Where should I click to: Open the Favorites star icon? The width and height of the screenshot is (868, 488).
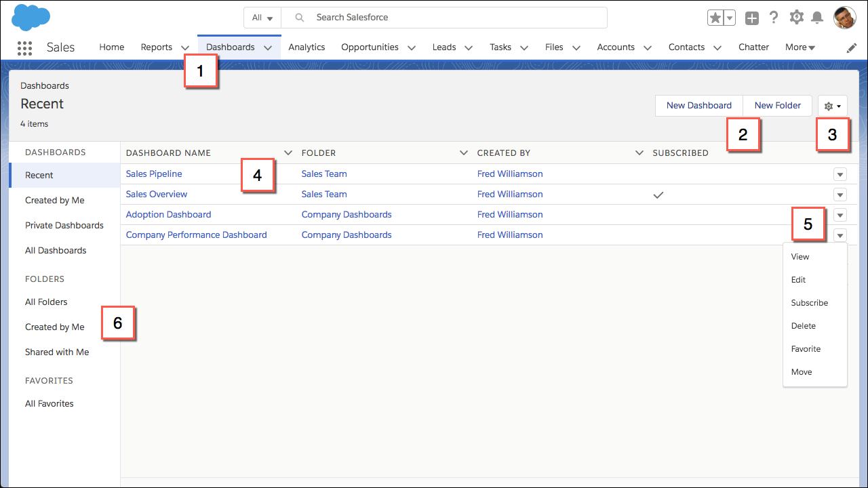click(715, 18)
